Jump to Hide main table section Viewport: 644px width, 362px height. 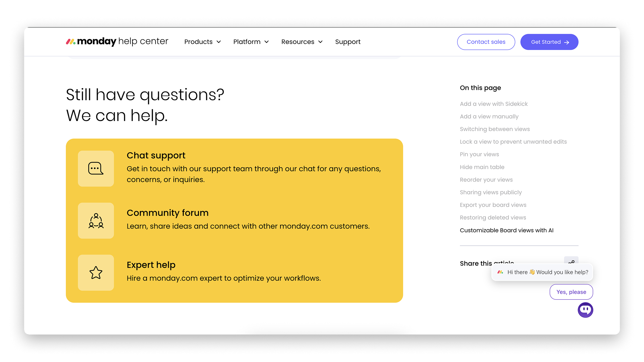[x=482, y=167]
